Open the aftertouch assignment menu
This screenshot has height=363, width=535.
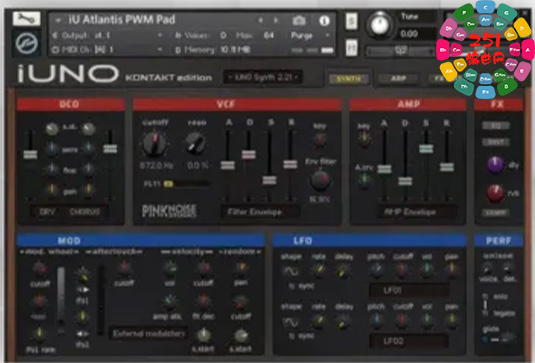[113, 252]
